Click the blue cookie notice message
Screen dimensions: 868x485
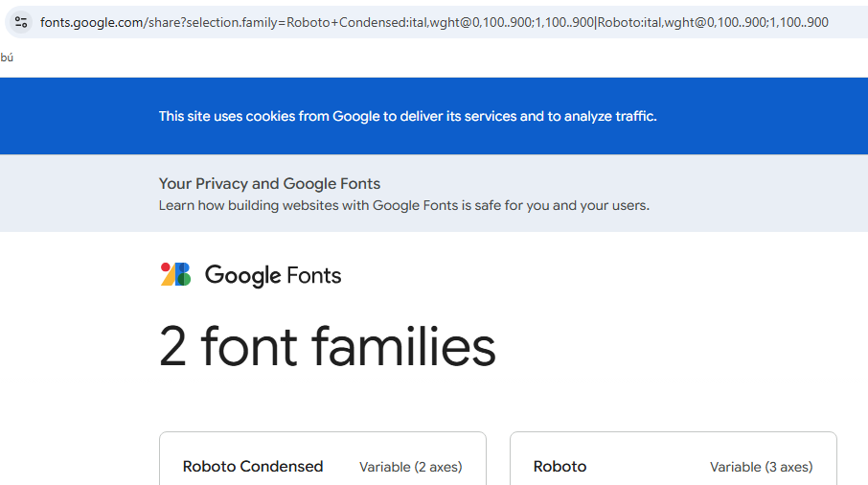[x=407, y=116]
